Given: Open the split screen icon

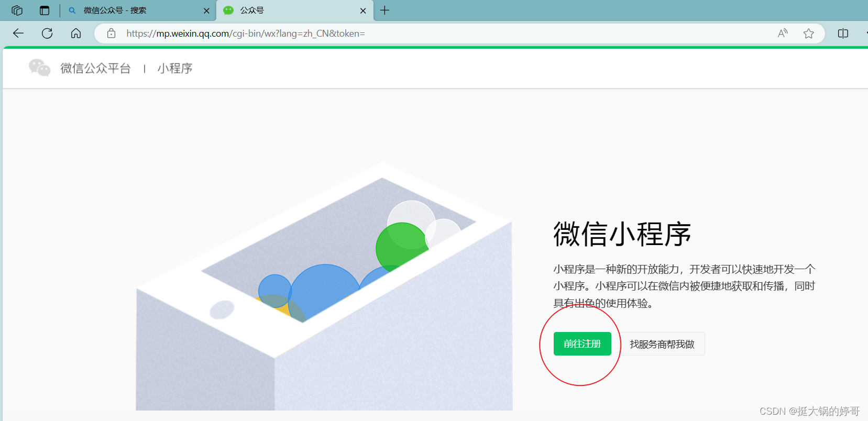Looking at the screenshot, I should (x=843, y=34).
